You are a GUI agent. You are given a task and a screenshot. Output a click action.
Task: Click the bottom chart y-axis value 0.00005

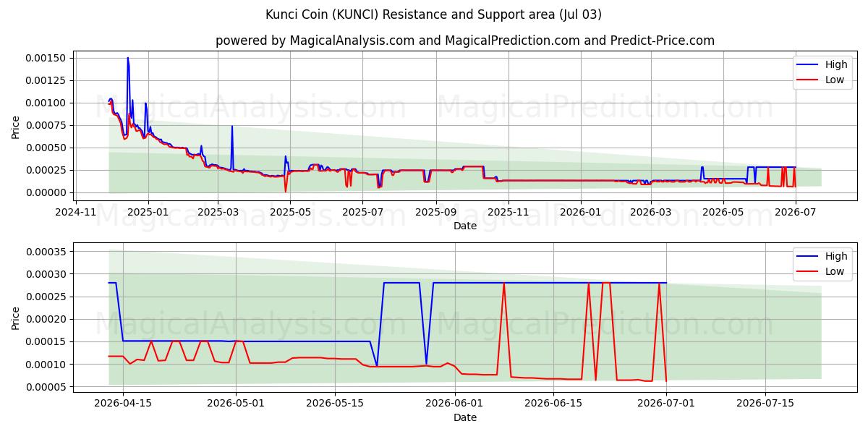[x=48, y=387]
